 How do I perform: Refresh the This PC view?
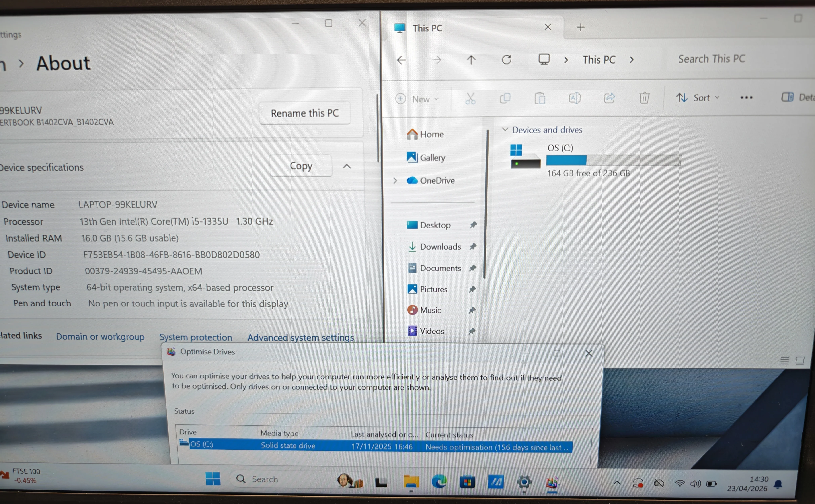point(507,60)
